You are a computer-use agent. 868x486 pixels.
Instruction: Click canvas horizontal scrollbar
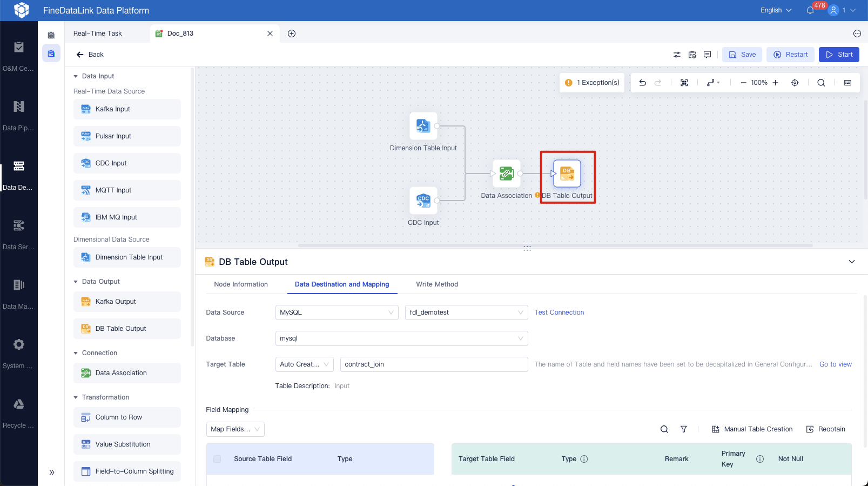pyautogui.click(x=555, y=245)
